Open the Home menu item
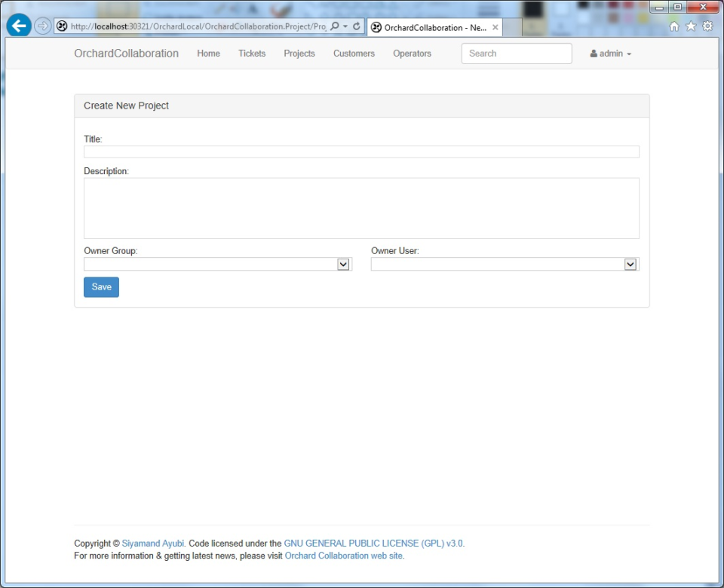Screen dimensions: 724x588 [209, 54]
